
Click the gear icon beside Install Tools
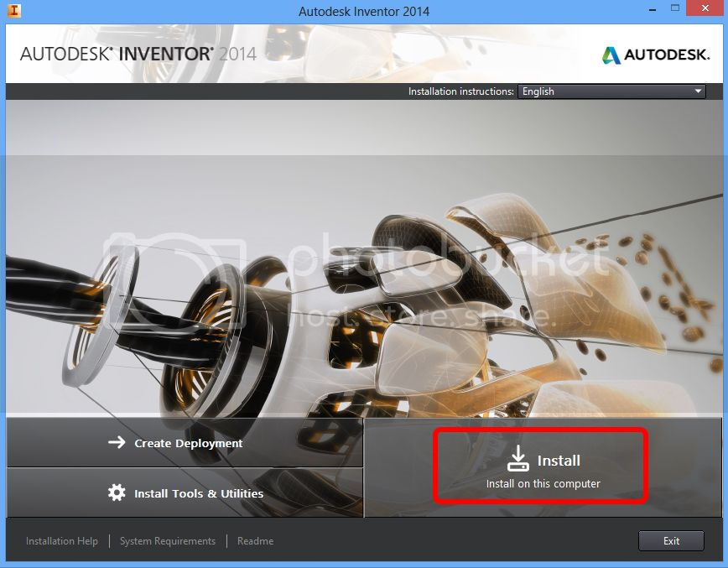pos(117,492)
